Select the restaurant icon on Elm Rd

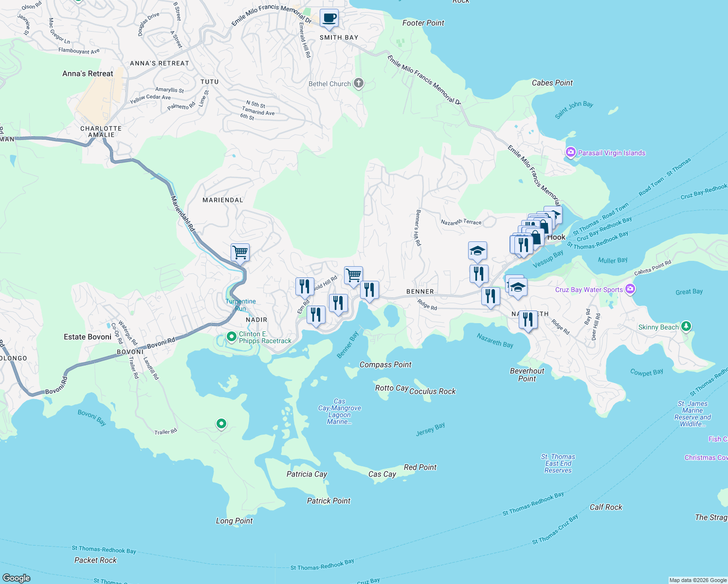point(305,286)
